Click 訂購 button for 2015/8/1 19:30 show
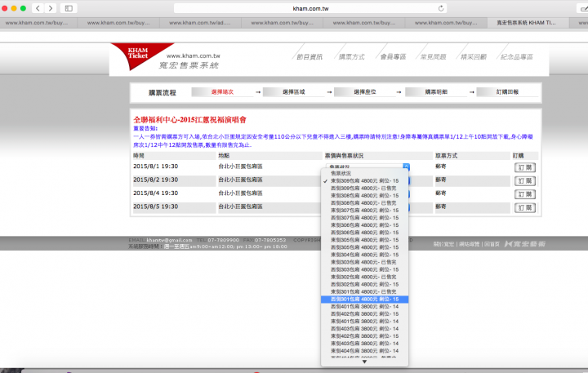 pyautogui.click(x=524, y=167)
